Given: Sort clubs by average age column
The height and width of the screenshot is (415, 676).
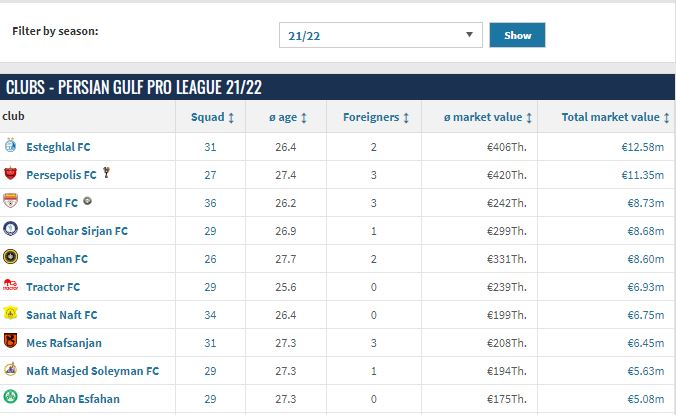Looking at the screenshot, I should (x=288, y=117).
